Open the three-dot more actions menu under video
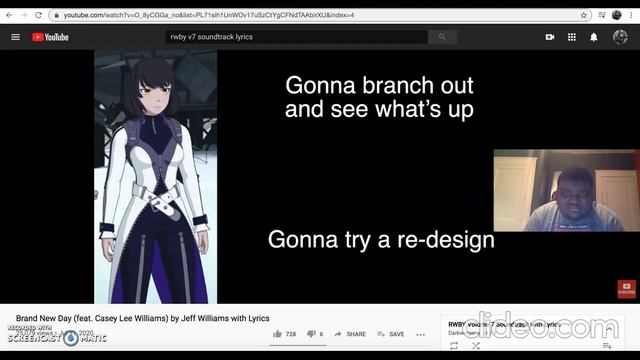Screen dimensions: 640x360 (420, 334)
